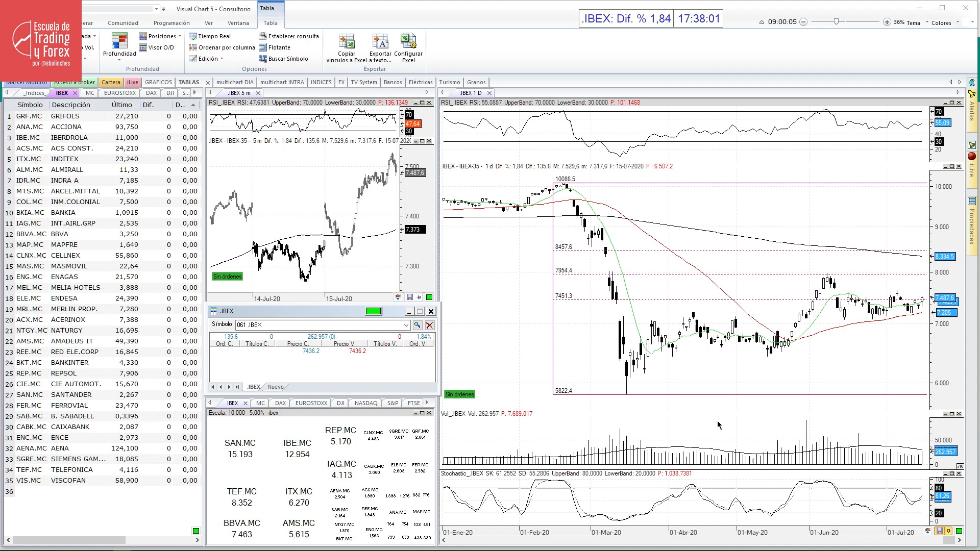Open Visor O/D viewer
The height and width of the screenshot is (551, 980).
[x=157, y=47]
